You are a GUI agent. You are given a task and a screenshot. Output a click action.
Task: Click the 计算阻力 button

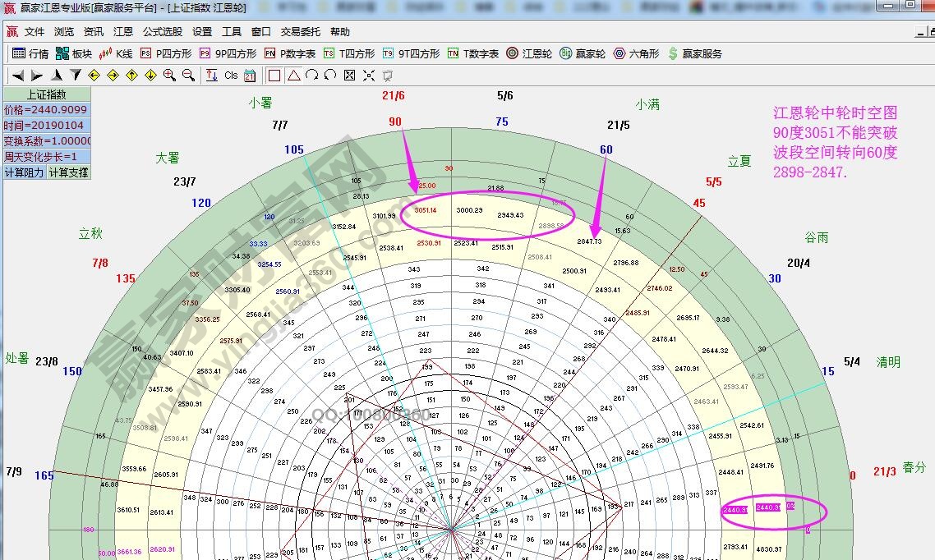tap(24, 172)
